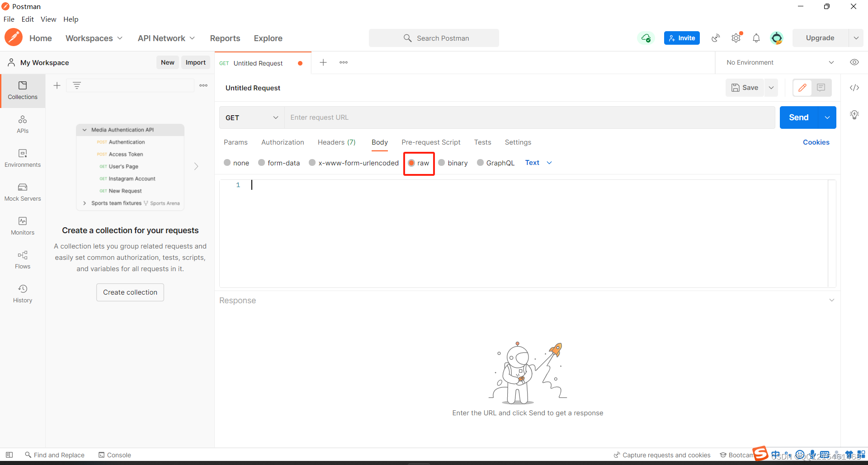This screenshot has width=868, height=465.
Task: Open the Params tab
Action: pos(236,142)
